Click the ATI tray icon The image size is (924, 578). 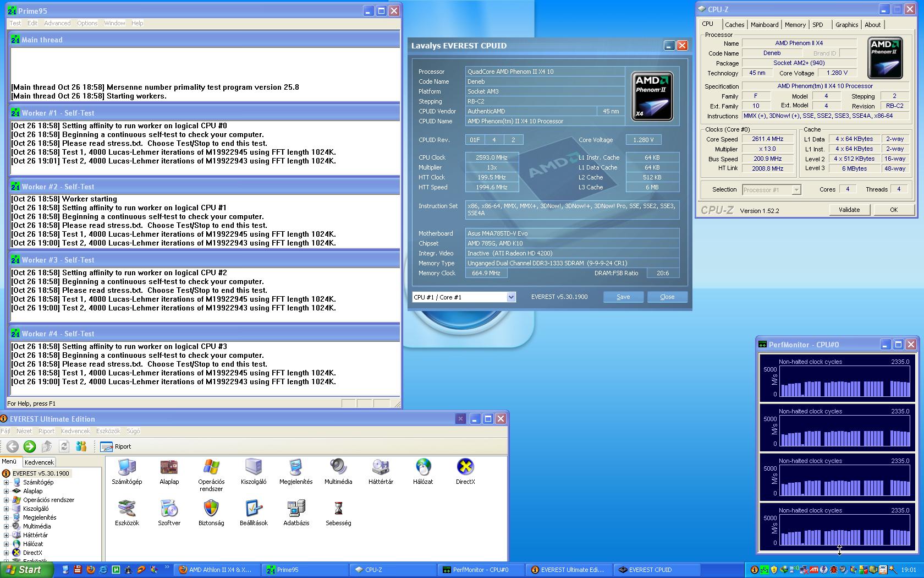tap(813, 570)
